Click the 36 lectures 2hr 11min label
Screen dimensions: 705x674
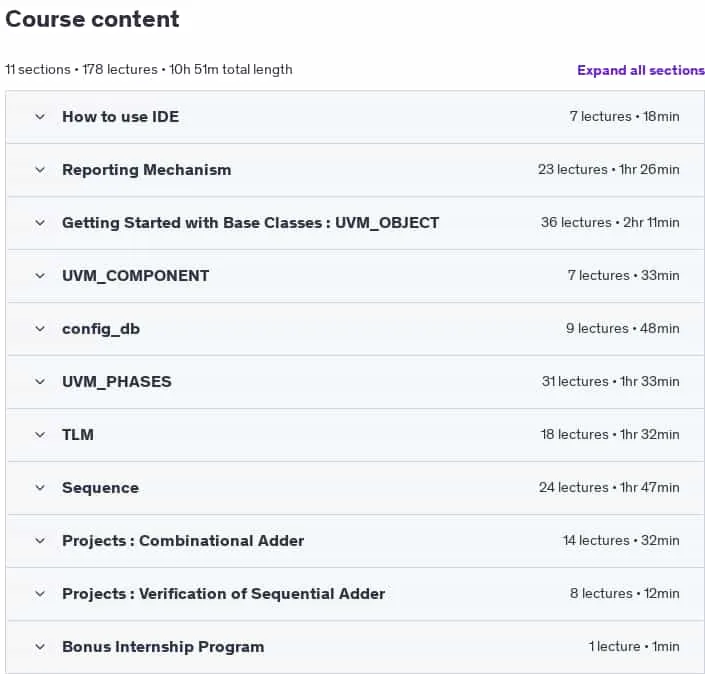click(610, 223)
